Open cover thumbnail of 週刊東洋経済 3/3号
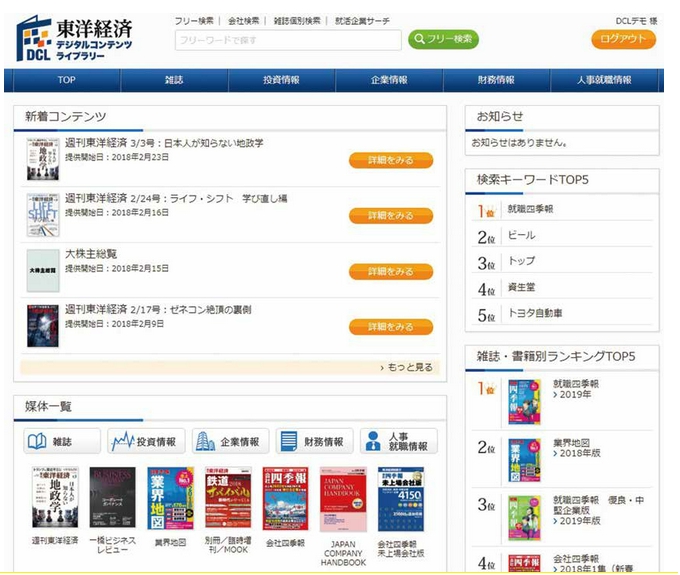 tap(42, 159)
